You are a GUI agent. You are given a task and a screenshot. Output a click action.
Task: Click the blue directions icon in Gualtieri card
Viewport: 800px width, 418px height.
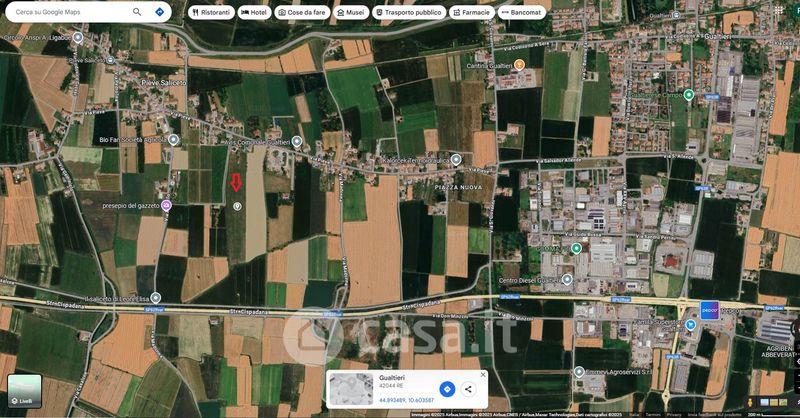(447, 388)
